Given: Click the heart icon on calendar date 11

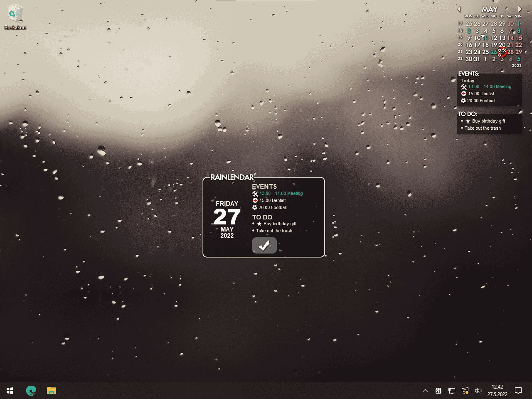Looking at the screenshot, I should tap(483, 37).
